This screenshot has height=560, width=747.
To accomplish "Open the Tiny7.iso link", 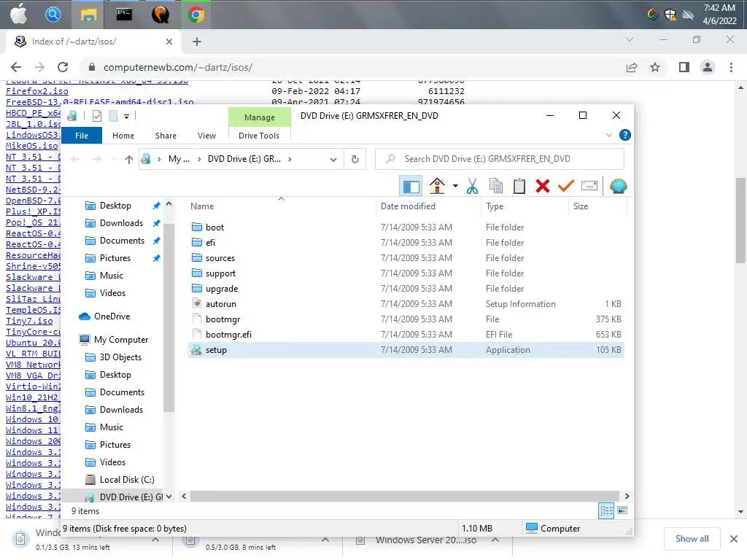I will click(x=29, y=321).
